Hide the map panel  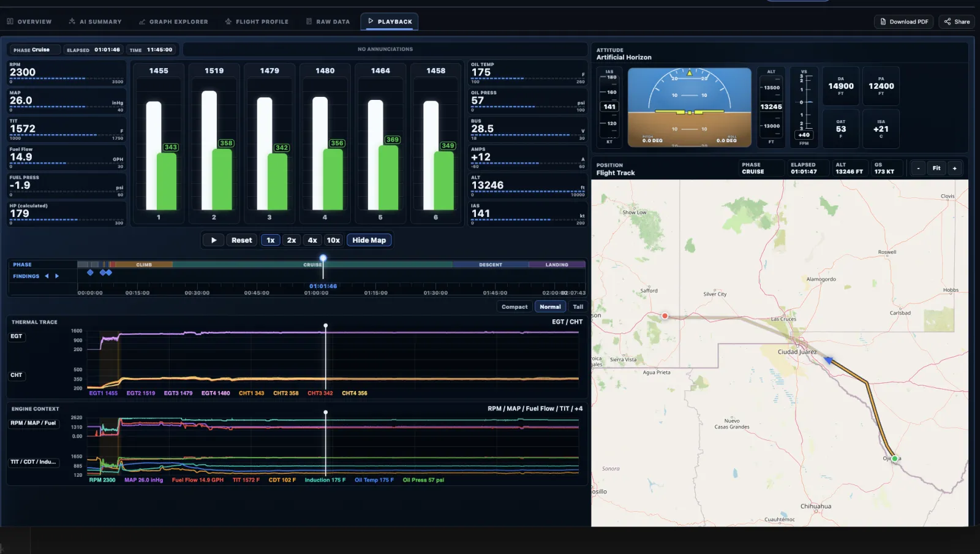[x=369, y=240]
